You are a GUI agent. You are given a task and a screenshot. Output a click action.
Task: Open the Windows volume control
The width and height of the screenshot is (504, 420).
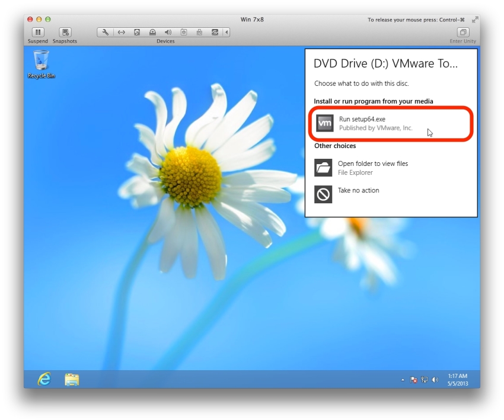click(436, 379)
